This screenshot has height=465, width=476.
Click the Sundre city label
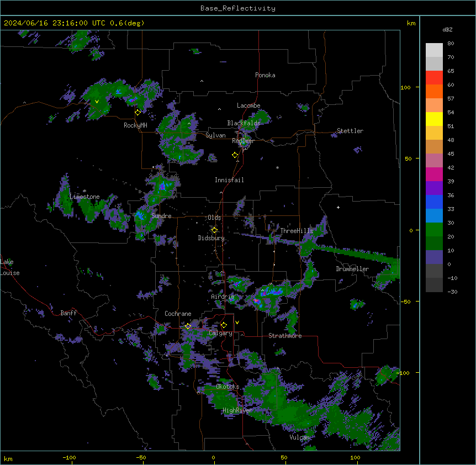click(x=161, y=216)
